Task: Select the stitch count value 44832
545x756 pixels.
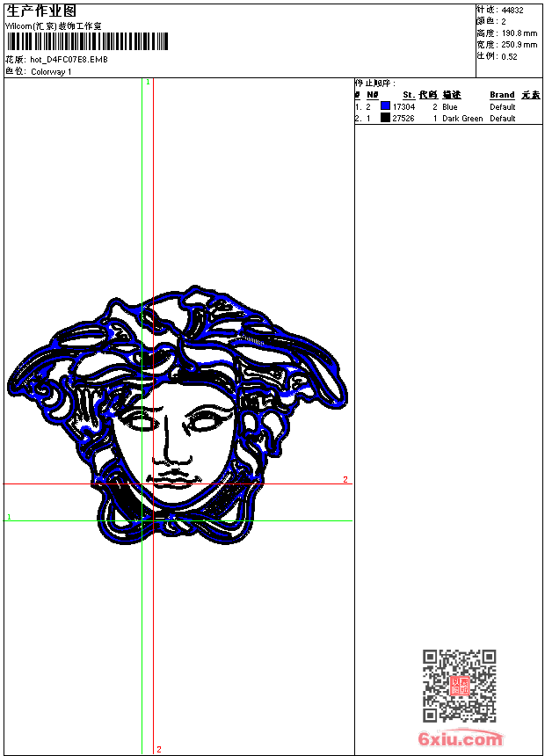Action: pyautogui.click(x=512, y=11)
